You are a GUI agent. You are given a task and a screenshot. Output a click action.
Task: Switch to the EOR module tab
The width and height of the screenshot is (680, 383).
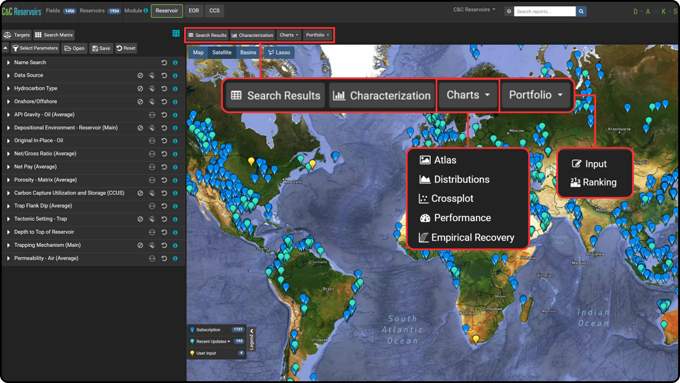(x=194, y=11)
